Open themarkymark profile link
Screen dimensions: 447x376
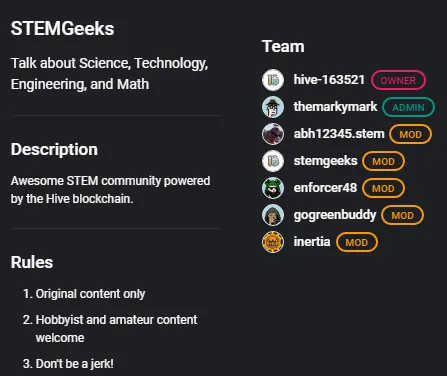[x=335, y=107]
